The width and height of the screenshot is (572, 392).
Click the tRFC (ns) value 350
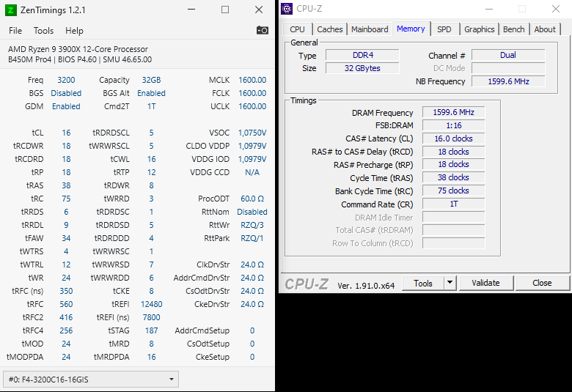pyautogui.click(x=66, y=291)
